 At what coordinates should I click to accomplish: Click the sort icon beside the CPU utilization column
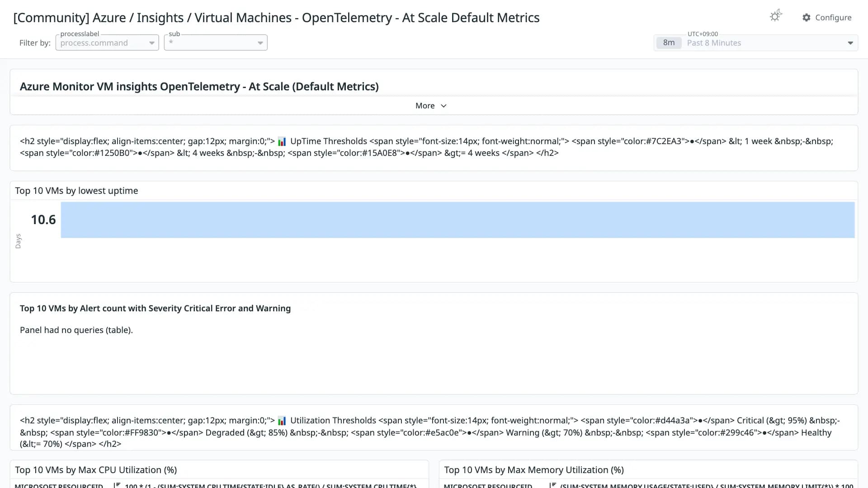117,485
